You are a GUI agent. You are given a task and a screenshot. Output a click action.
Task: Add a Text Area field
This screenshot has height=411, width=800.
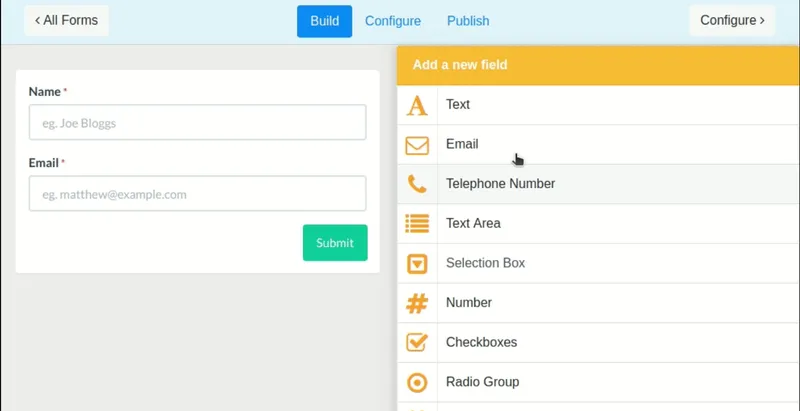coord(598,224)
